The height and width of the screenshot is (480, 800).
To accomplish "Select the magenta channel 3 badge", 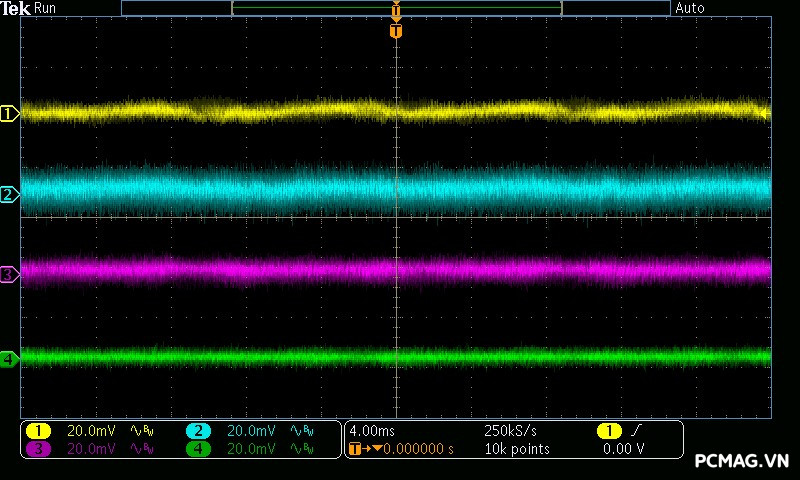I will (38, 449).
